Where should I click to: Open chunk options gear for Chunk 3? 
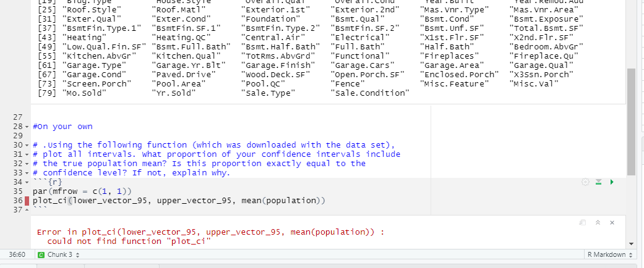[585, 182]
